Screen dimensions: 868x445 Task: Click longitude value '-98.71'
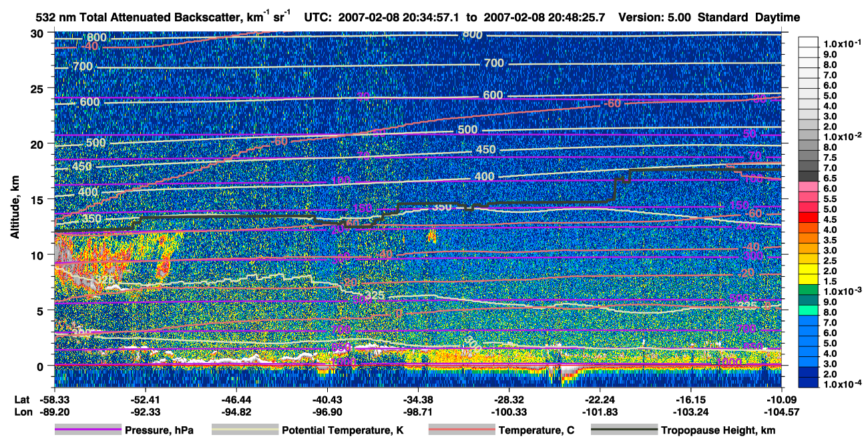tap(418, 412)
